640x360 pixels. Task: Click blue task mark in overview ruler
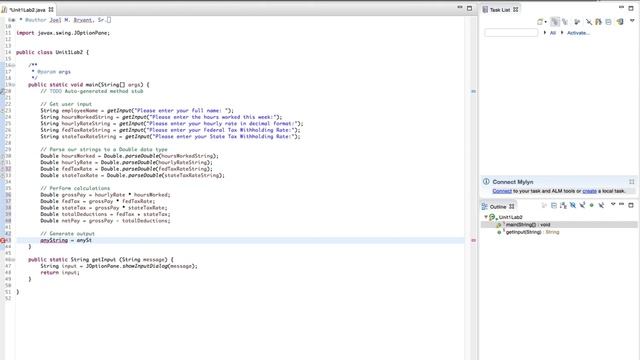(473, 91)
